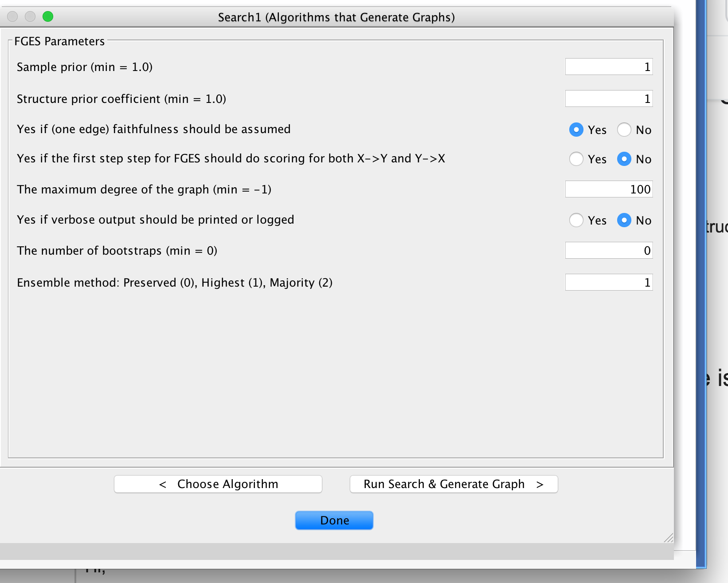Click the number of bootstraps field
This screenshot has height=583, width=728.
point(608,250)
